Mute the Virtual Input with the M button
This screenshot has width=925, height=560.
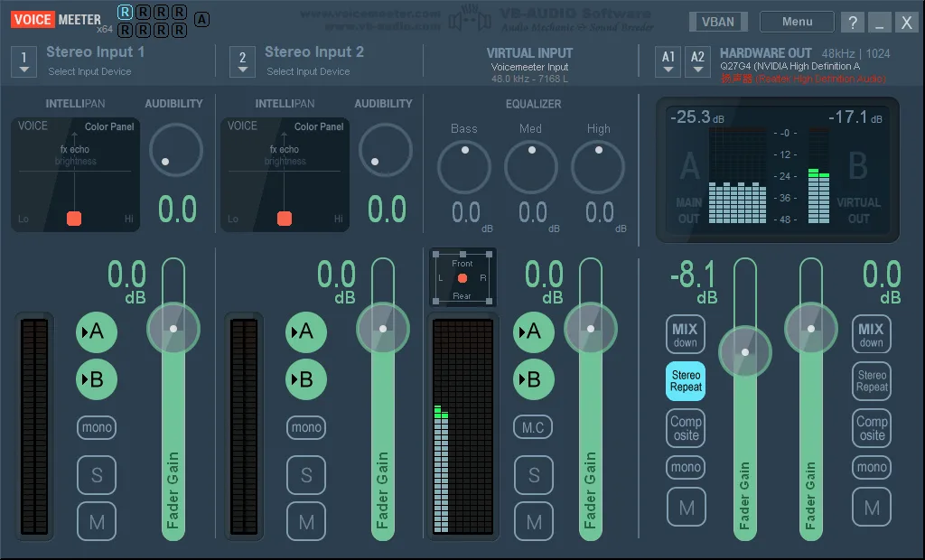tap(534, 522)
